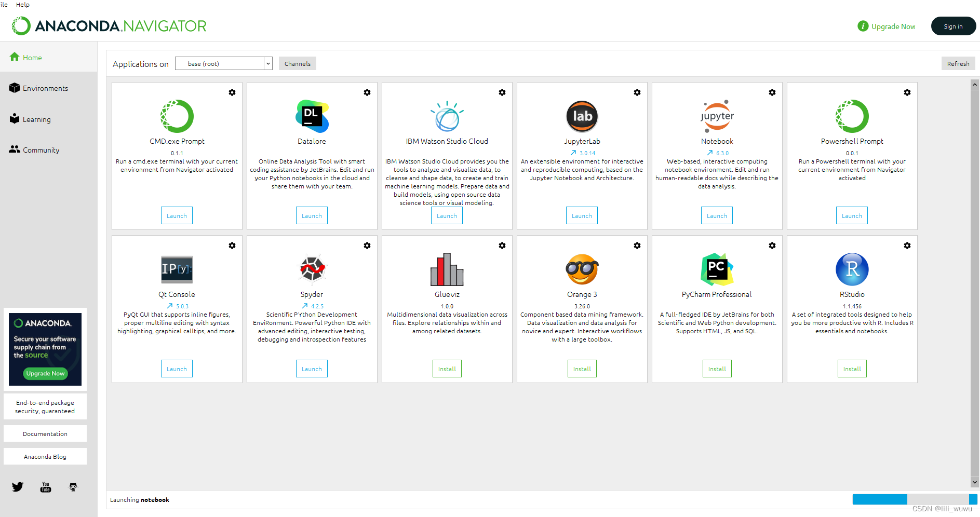Install RStudio
Screen dimensions: 980x517
point(852,369)
